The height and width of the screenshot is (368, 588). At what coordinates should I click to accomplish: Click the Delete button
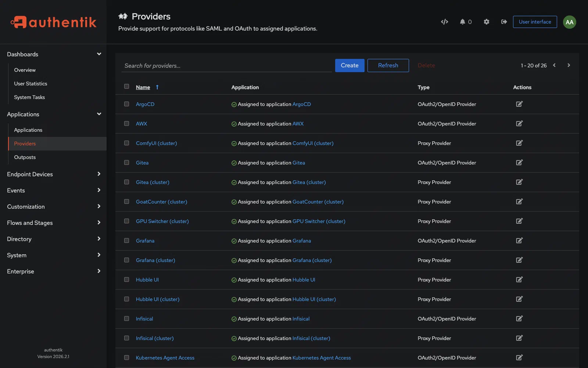click(426, 66)
